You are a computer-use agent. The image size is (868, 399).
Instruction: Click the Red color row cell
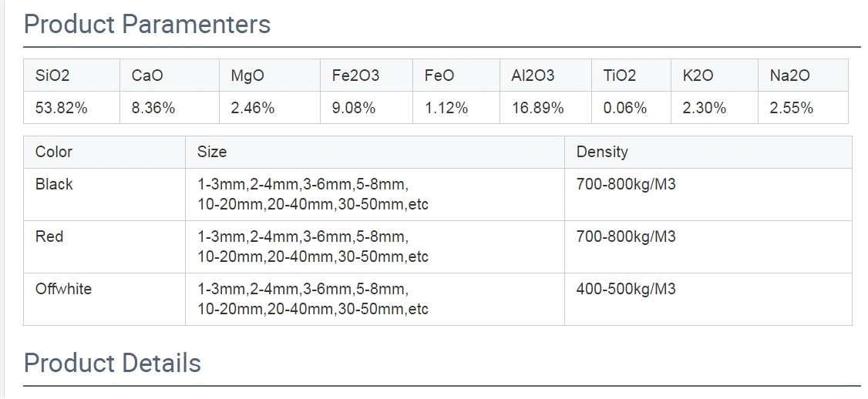pyautogui.click(x=104, y=246)
